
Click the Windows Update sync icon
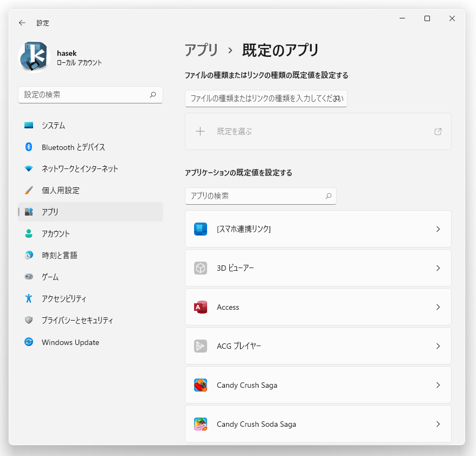pyautogui.click(x=29, y=342)
